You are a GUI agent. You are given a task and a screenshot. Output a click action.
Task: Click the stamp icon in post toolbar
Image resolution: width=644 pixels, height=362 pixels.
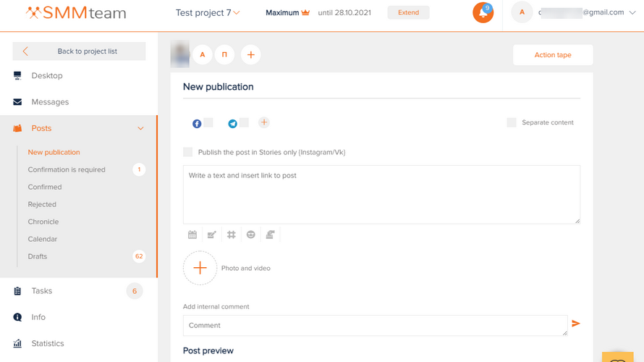(x=270, y=235)
